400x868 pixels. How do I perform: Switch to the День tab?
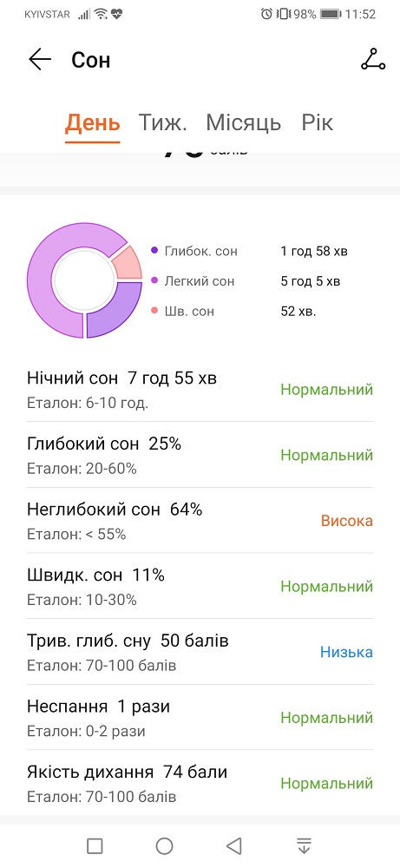[92, 123]
